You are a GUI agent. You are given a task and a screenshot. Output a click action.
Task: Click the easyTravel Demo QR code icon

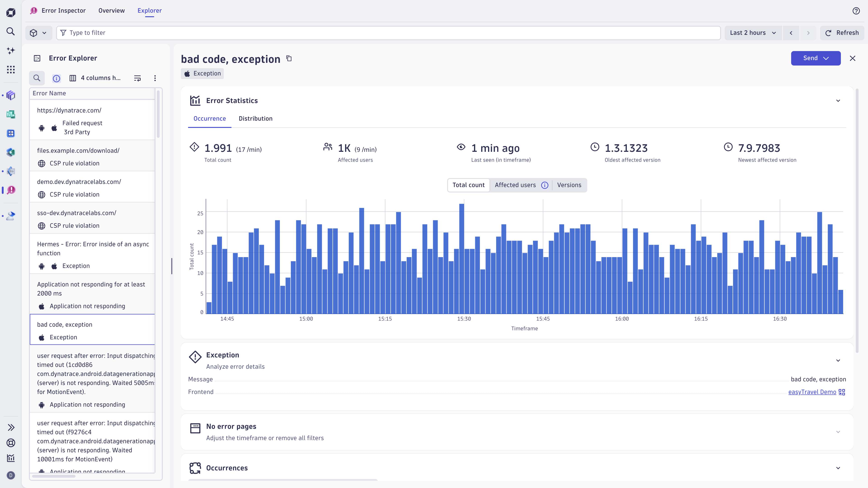click(842, 392)
